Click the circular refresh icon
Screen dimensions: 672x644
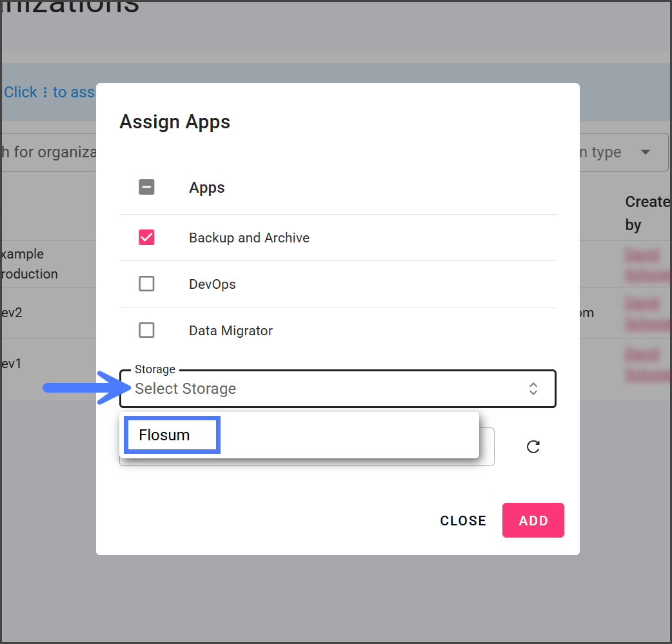click(533, 447)
